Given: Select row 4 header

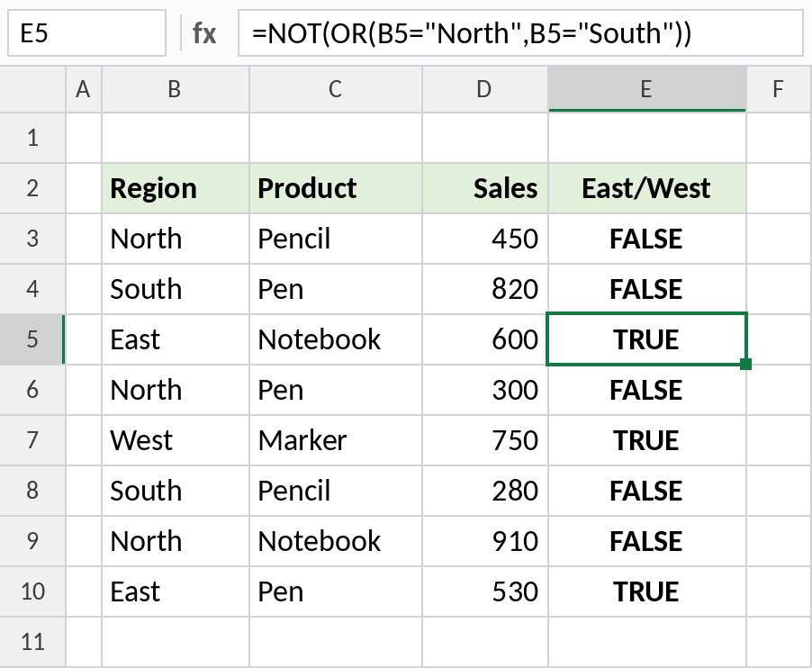Looking at the screenshot, I should [32, 289].
